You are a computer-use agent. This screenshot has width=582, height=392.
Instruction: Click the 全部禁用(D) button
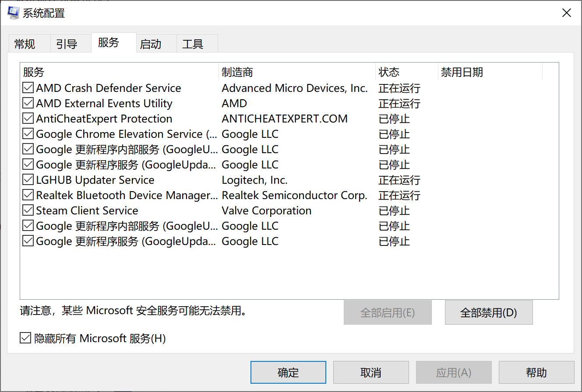pos(489,312)
